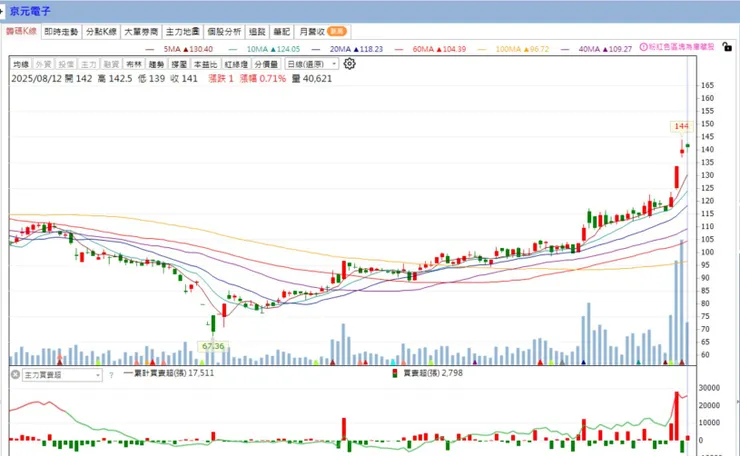The width and height of the screenshot is (740, 456).
Task: Open the 主力買賣超 indicator dropdown
Action: [x=62, y=375]
